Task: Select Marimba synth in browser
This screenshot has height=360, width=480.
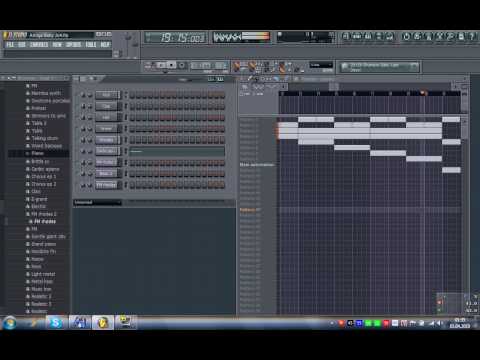Action: (46, 93)
